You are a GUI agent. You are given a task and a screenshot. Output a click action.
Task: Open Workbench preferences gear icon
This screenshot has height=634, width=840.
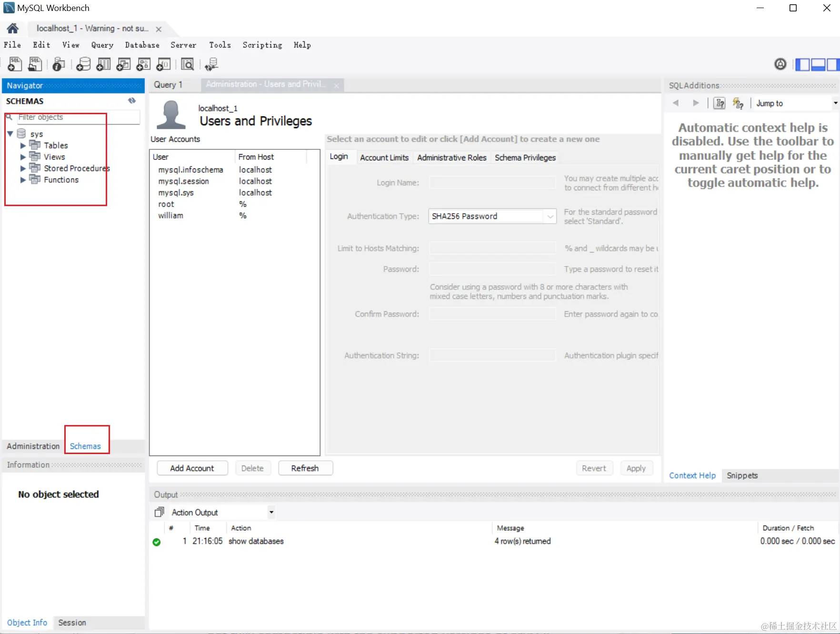(780, 64)
